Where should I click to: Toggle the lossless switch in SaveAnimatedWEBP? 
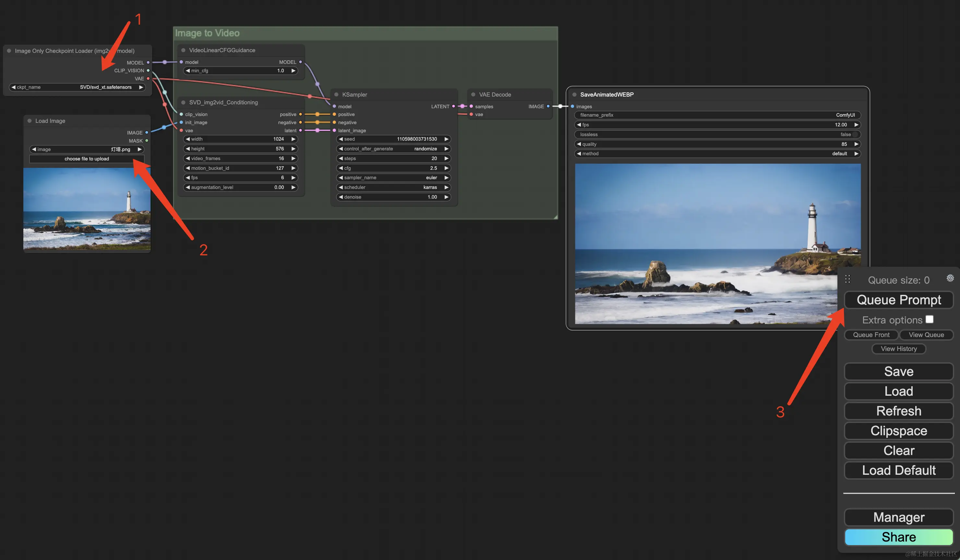855,134
